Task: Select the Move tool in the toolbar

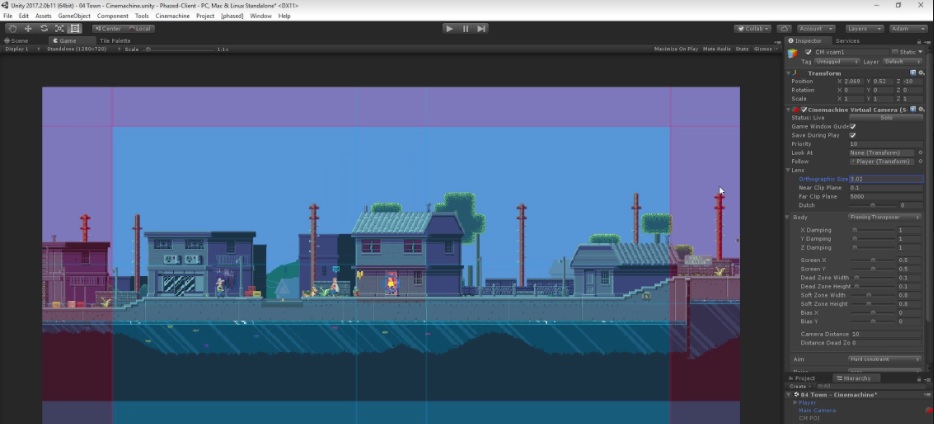Action: 27,28
